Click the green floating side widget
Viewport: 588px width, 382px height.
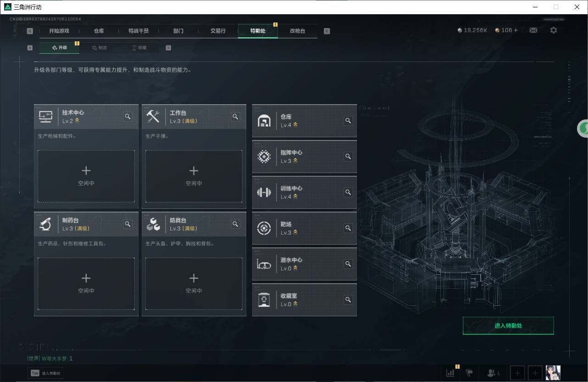coord(583,128)
